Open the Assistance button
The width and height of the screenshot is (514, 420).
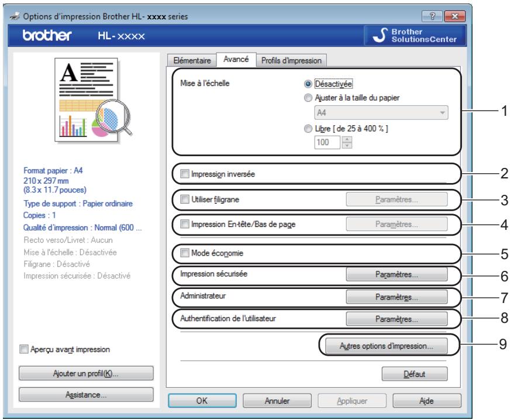coord(86,394)
